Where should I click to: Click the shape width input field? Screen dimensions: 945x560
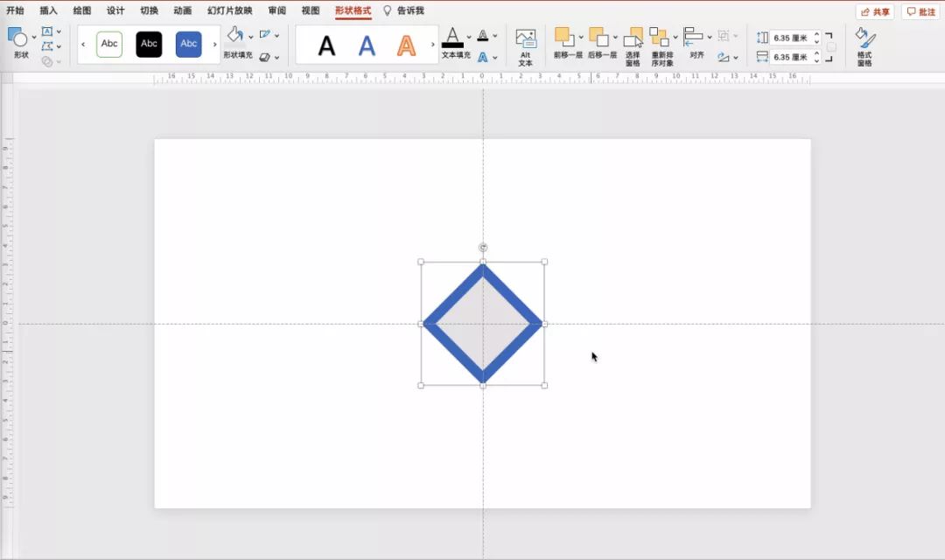click(x=790, y=57)
